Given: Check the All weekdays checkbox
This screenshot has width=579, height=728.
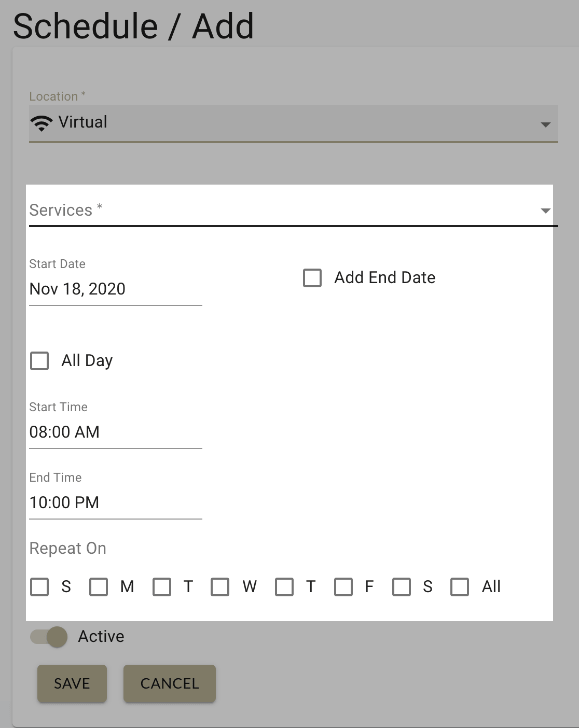Looking at the screenshot, I should coord(459,586).
